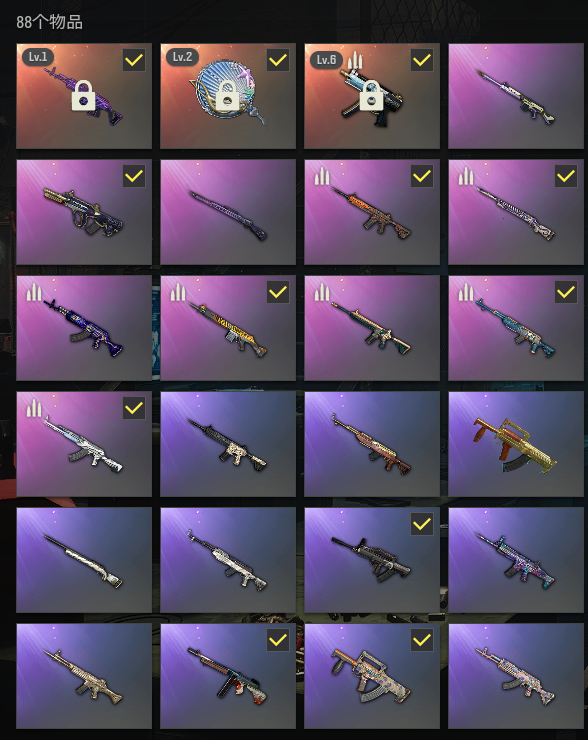The width and height of the screenshot is (588, 740).
Task: Click the bullets icon on the white AK tile
Action: point(34,408)
